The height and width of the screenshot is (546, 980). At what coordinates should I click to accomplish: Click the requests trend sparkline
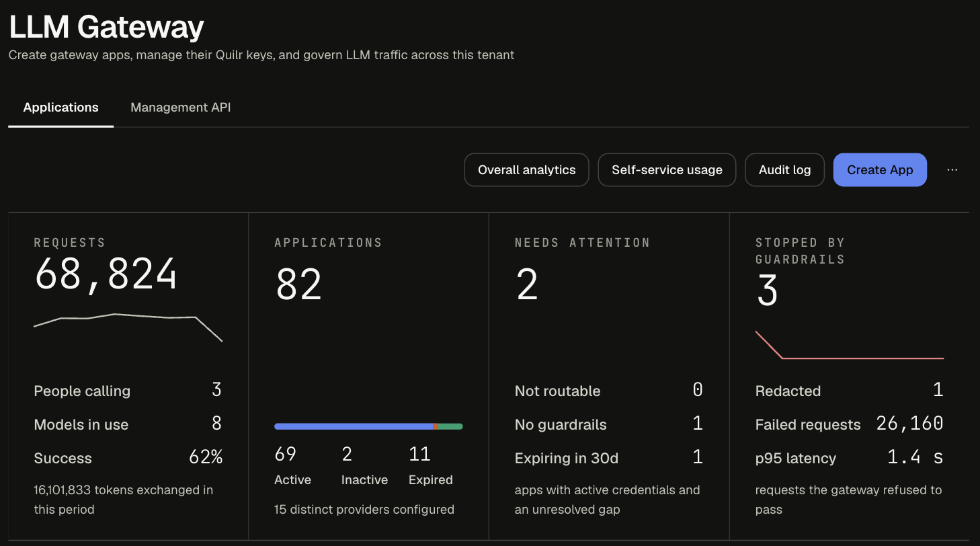(128, 327)
